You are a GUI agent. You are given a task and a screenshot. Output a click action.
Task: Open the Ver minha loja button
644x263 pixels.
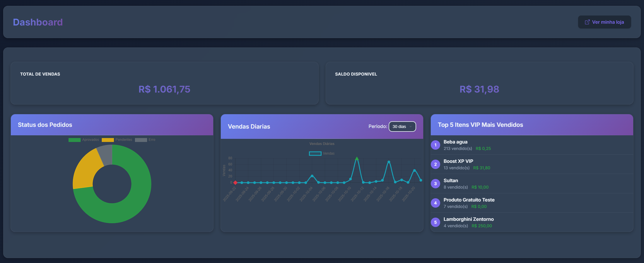604,22
